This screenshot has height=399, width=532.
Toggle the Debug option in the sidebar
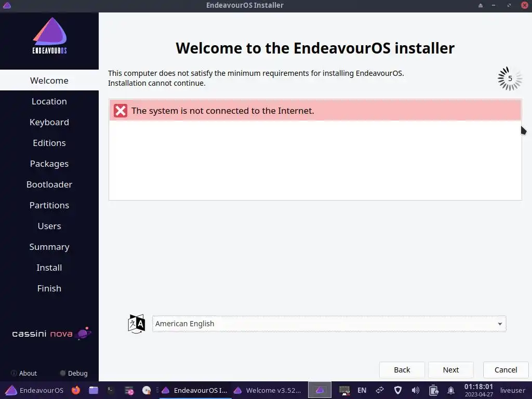tap(74, 373)
